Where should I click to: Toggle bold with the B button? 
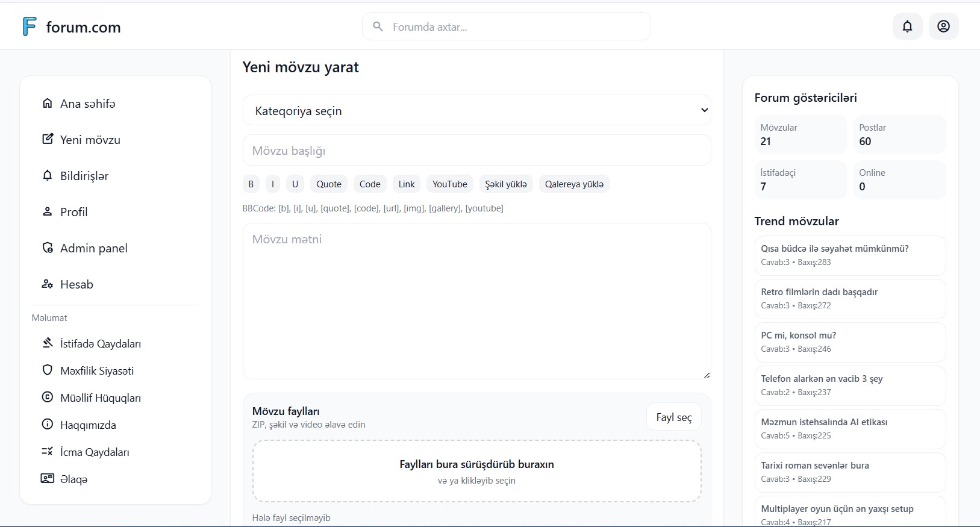(x=251, y=184)
